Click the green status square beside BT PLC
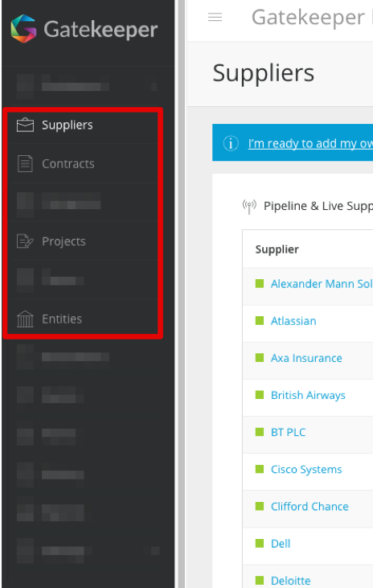Viewport: 373px width, 588px height. [x=260, y=432]
